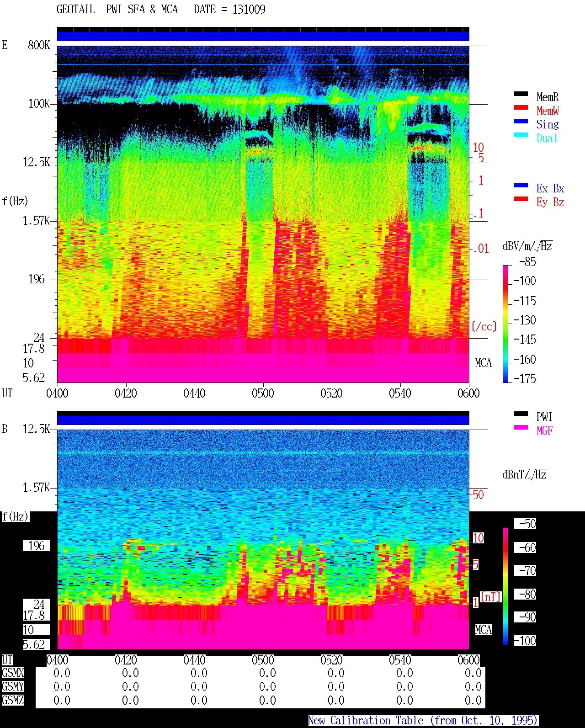The image size is (585, 728).
Task: Click the dBnT/√Hz unit heading
Action: [525, 474]
